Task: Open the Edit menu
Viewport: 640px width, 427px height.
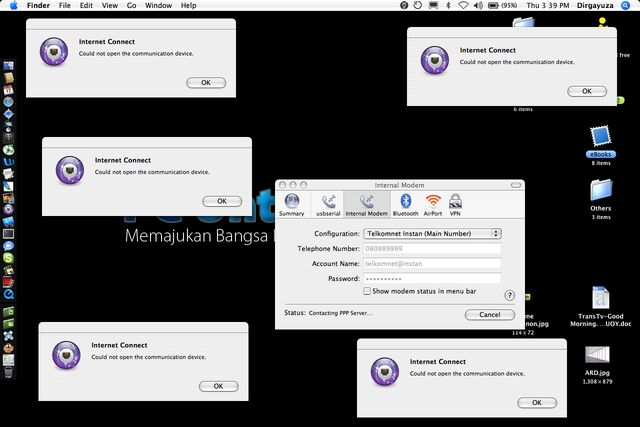Action: point(86,5)
